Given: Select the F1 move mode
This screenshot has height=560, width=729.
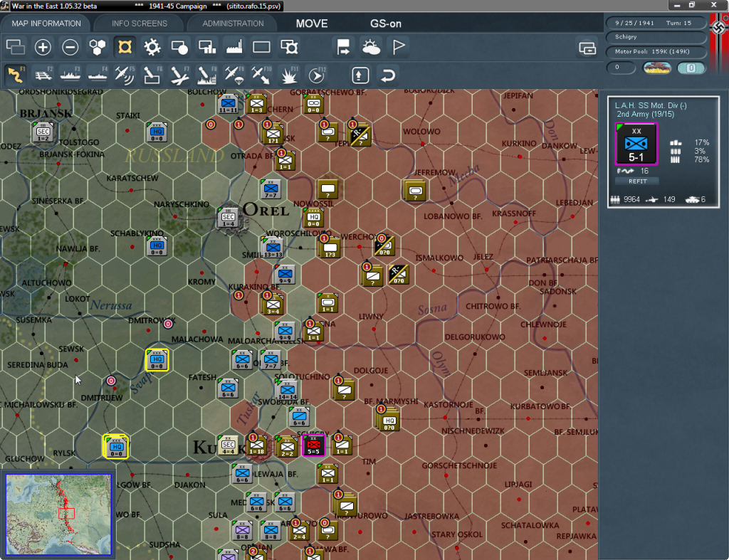Looking at the screenshot, I should coord(16,75).
